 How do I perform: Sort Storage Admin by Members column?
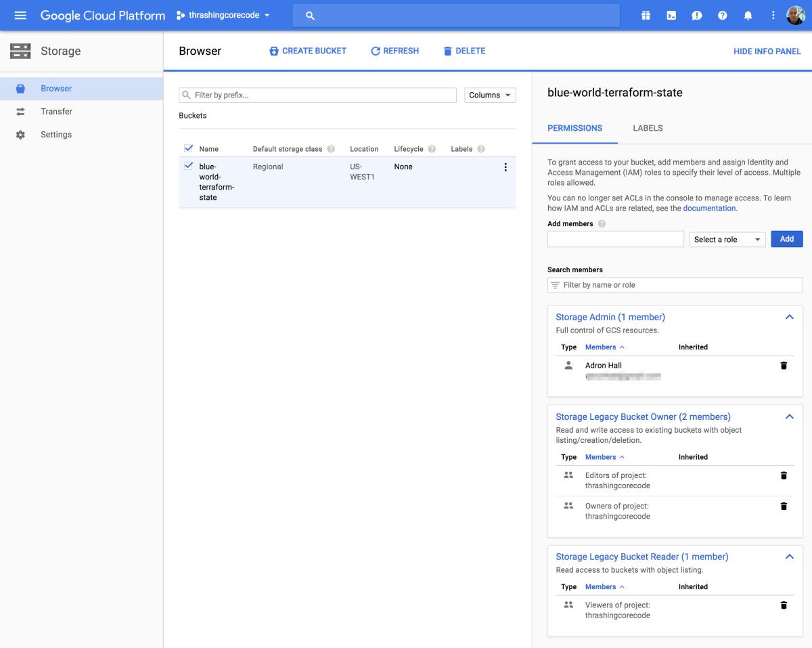pyautogui.click(x=604, y=347)
